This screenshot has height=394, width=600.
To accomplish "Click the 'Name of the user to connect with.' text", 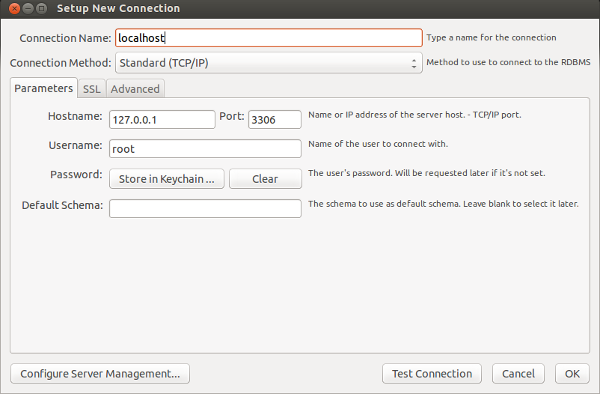I will [x=378, y=144].
